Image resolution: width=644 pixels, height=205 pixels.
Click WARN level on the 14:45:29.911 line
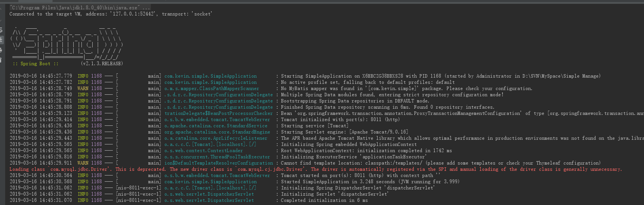click(83, 163)
